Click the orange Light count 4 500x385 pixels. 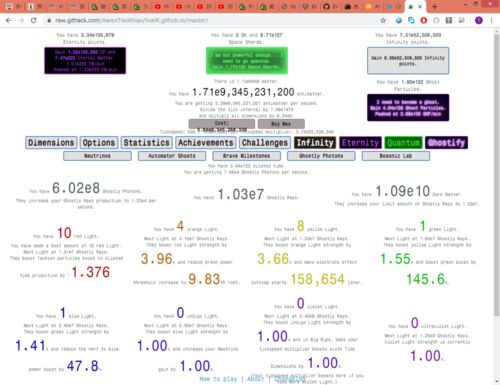[180, 226]
